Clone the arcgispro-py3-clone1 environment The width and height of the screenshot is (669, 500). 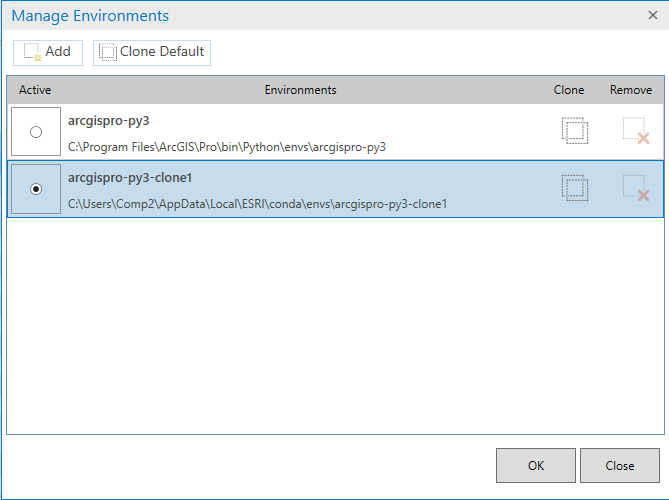click(574, 187)
